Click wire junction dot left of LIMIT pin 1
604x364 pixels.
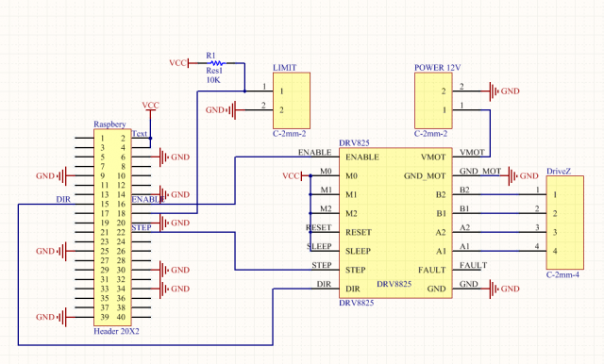[x=244, y=91]
